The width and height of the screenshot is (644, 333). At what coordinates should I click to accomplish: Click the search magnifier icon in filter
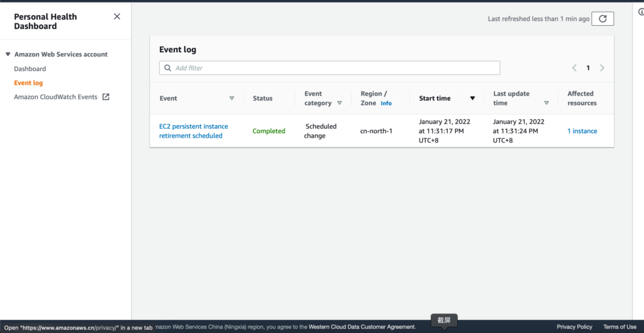pyautogui.click(x=168, y=68)
